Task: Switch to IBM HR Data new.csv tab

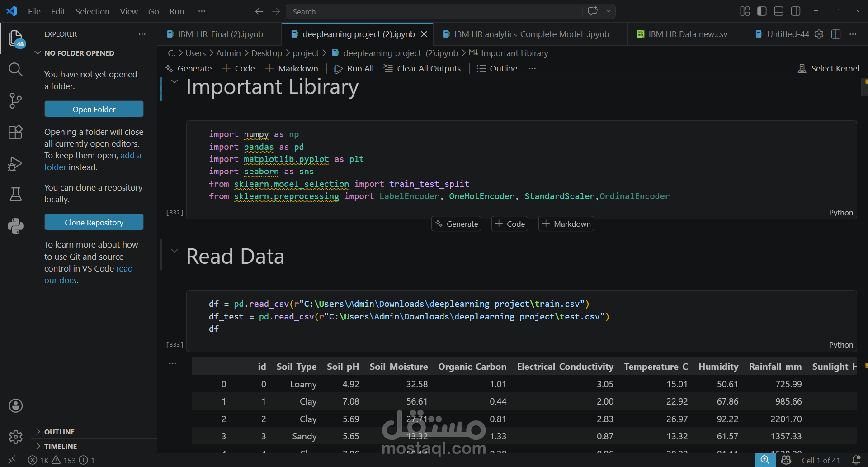Action: coord(687,34)
